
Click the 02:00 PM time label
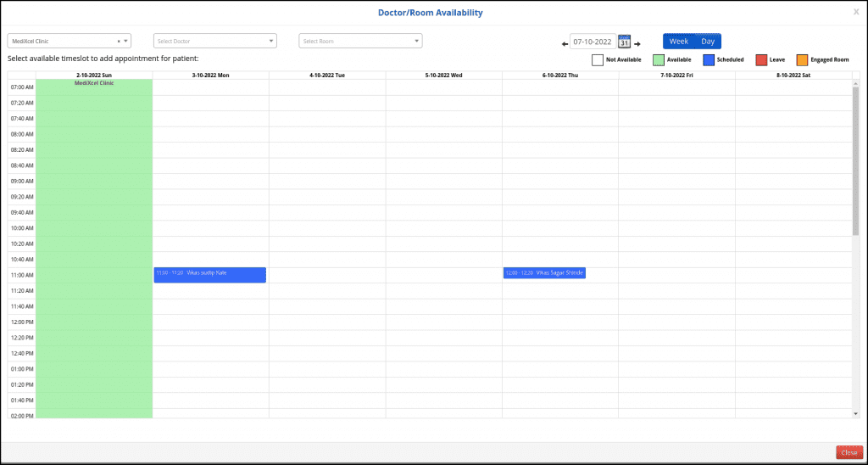point(22,416)
